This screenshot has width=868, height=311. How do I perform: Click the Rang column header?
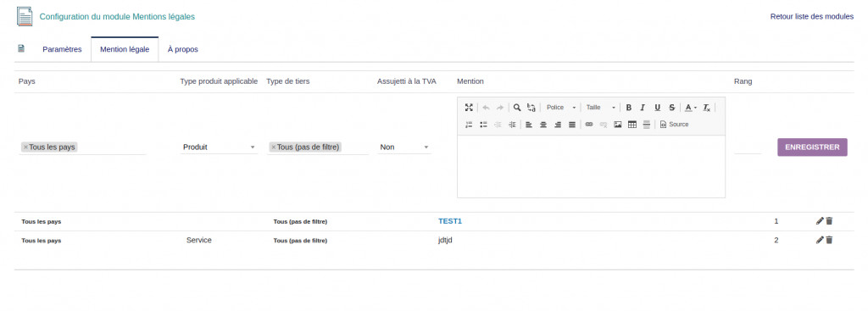click(x=743, y=81)
